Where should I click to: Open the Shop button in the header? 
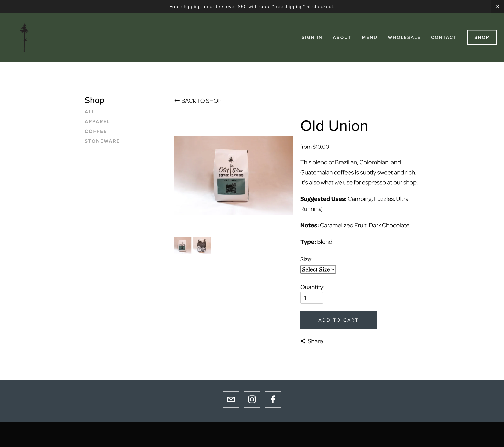[x=482, y=37]
